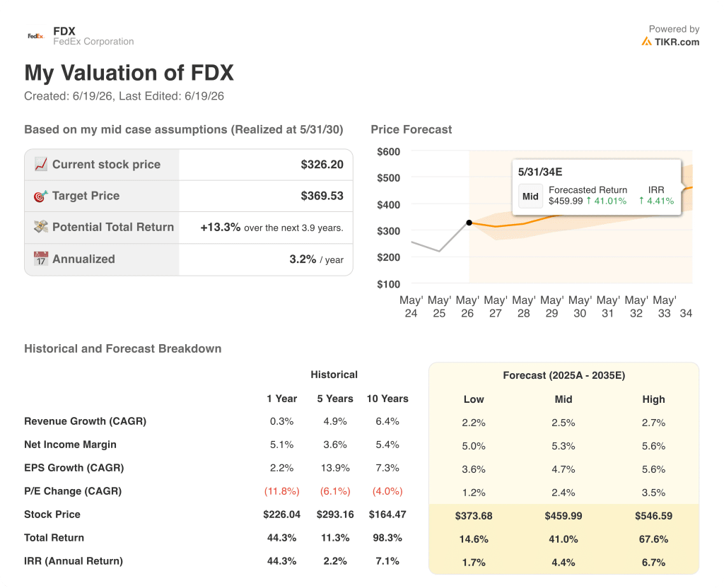
Task: Click the green up arrow next to 41.01%
Action: pos(589,201)
